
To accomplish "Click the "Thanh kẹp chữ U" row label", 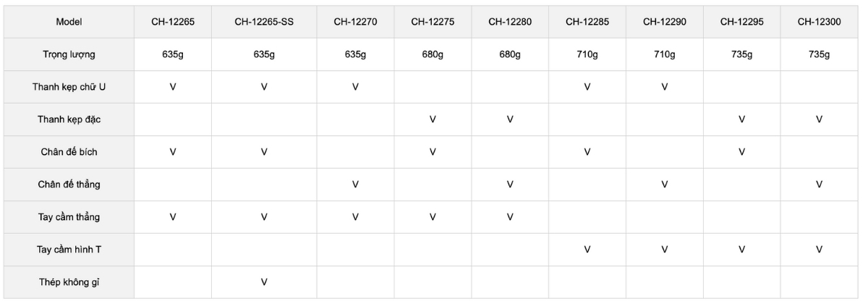I will 69,87.
